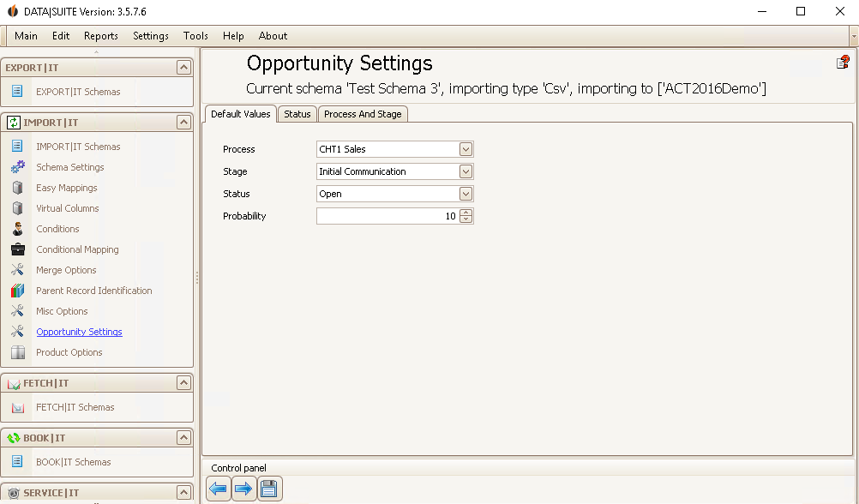The height and width of the screenshot is (504, 859).
Task: Click the Misc Options tools icon
Action: pyautogui.click(x=17, y=310)
